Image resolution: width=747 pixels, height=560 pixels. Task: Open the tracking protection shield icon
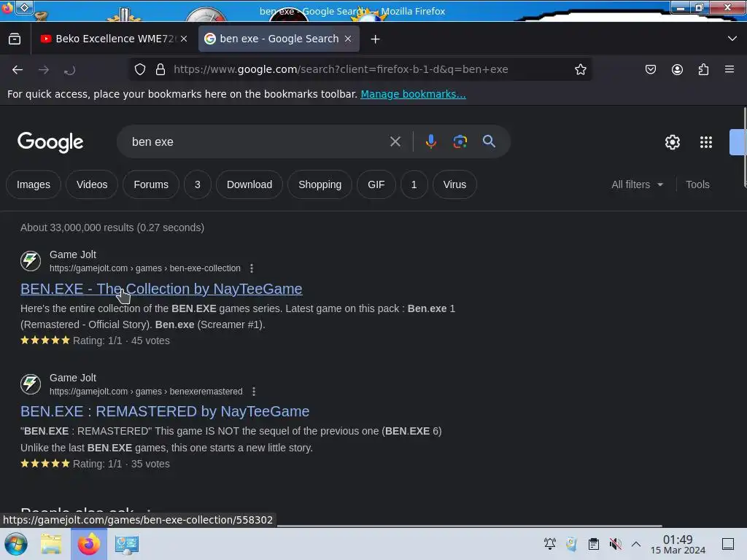pyautogui.click(x=139, y=69)
